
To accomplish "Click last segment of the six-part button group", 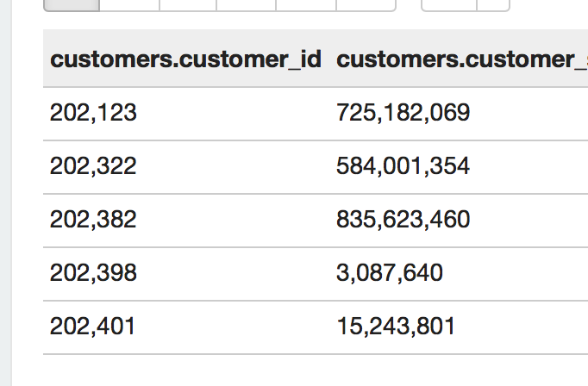I will 366,4.
